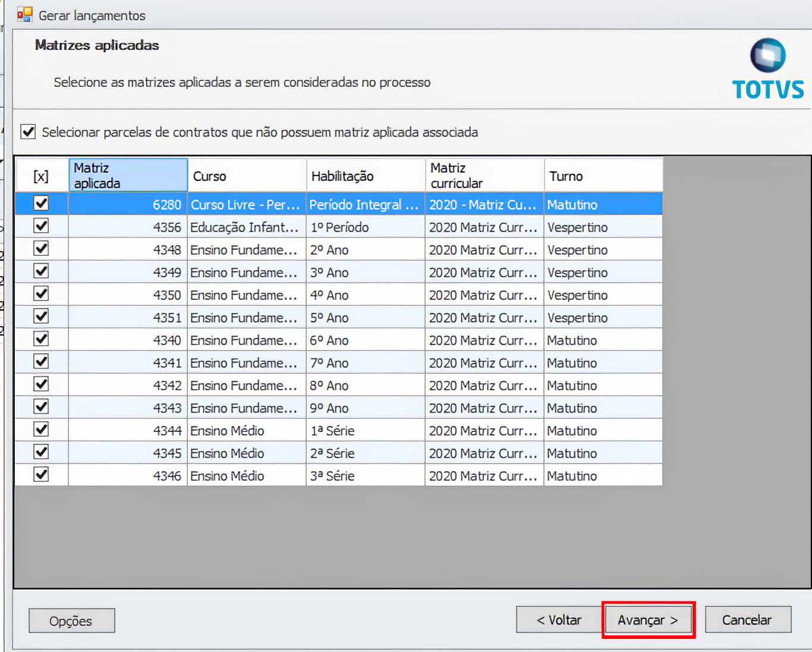The width and height of the screenshot is (812, 652).
Task: Go back with the Voltar button
Action: tap(559, 620)
